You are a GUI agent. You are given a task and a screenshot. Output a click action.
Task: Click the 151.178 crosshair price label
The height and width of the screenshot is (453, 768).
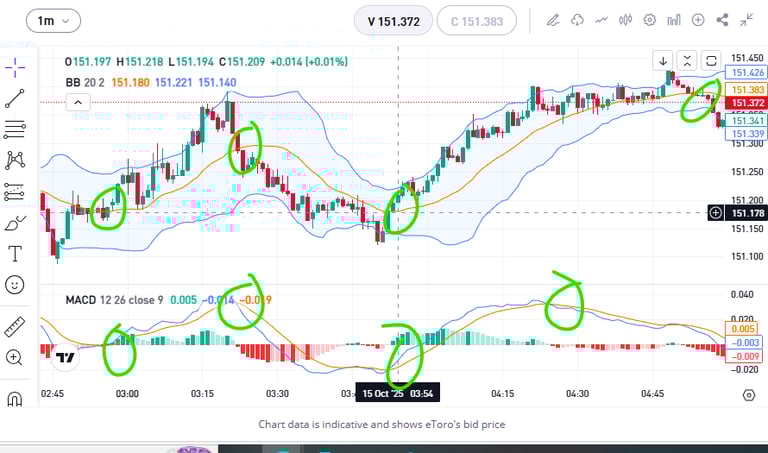click(x=747, y=213)
